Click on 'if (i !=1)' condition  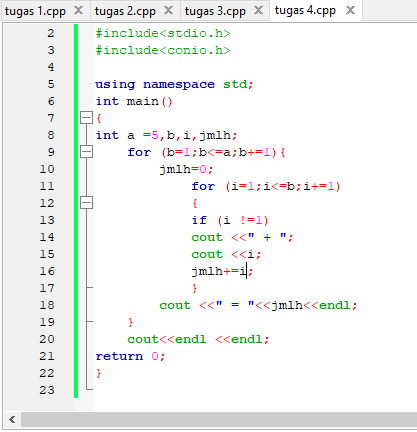230,220
